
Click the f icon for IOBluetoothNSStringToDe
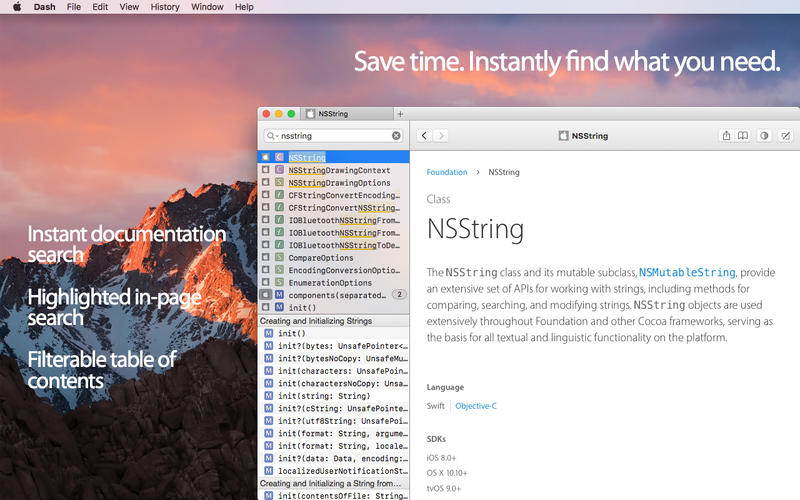280,244
